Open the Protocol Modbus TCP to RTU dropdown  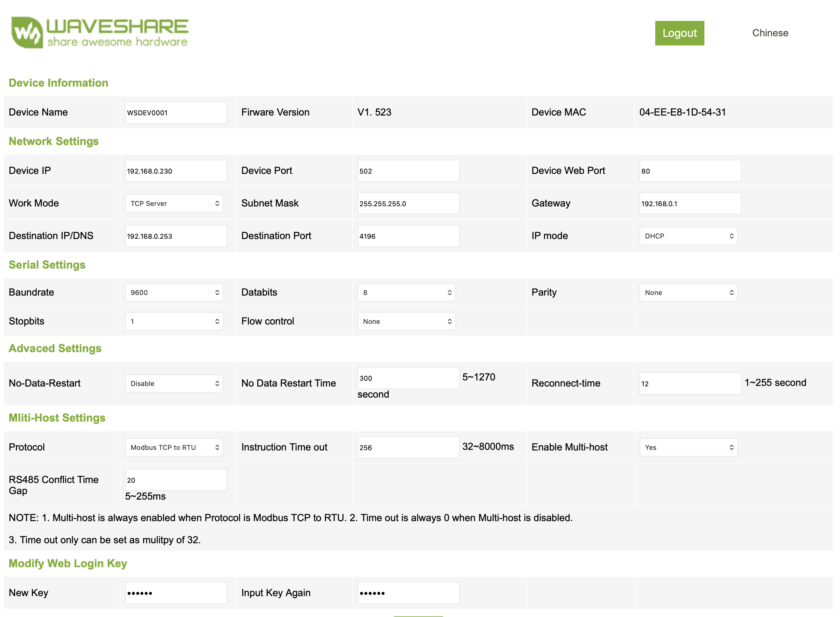(x=174, y=447)
